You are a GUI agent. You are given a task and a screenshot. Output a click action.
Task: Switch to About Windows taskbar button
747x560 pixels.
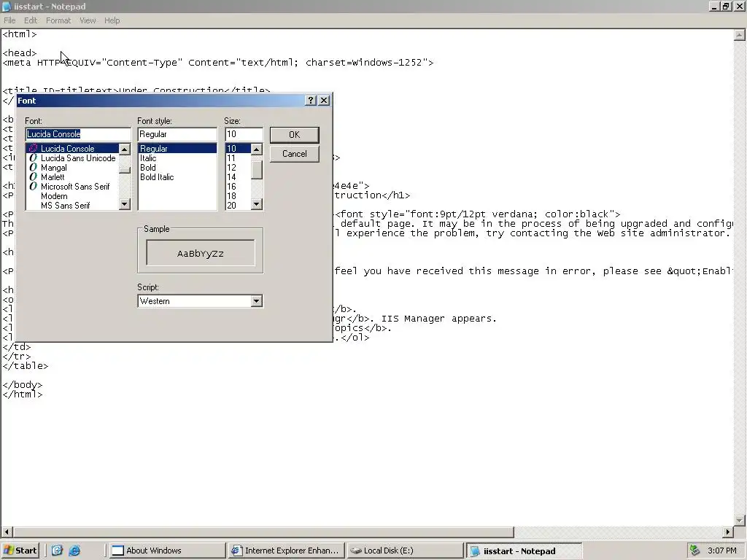(167, 551)
